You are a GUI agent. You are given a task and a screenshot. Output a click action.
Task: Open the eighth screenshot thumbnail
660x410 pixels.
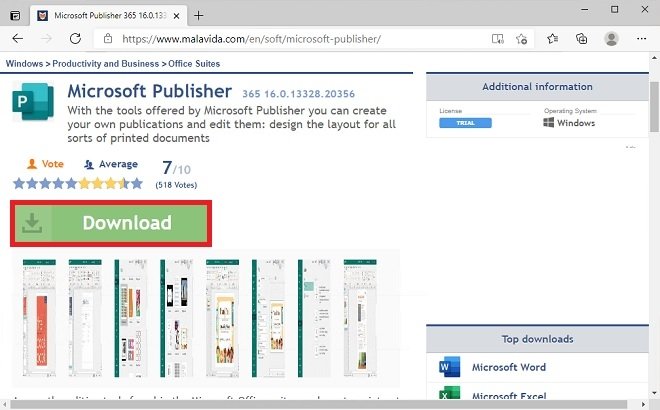pyautogui.click(x=360, y=318)
